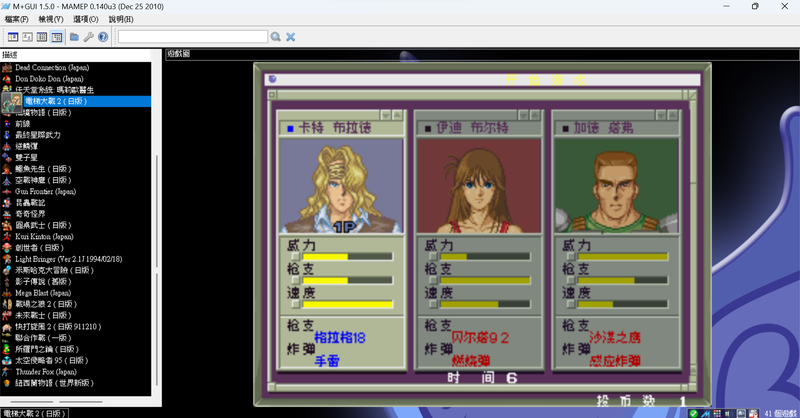Select Dead Connection (Japan) in list
The image size is (800, 418).
tap(76, 67)
